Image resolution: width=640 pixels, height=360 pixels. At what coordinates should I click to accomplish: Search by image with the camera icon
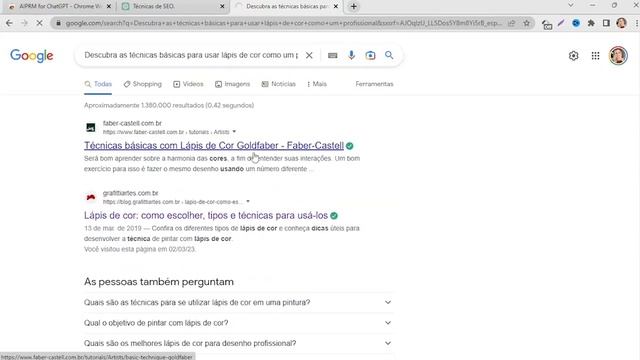pyautogui.click(x=370, y=55)
